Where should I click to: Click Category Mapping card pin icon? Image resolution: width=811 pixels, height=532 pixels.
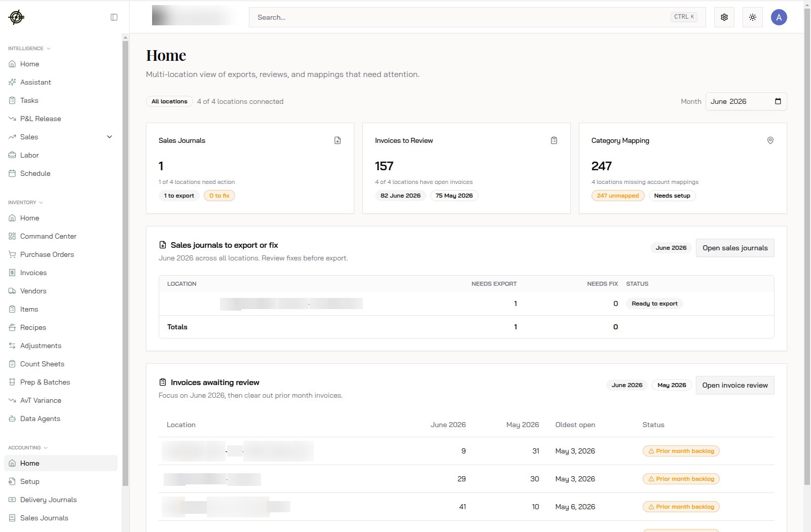click(x=770, y=140)
